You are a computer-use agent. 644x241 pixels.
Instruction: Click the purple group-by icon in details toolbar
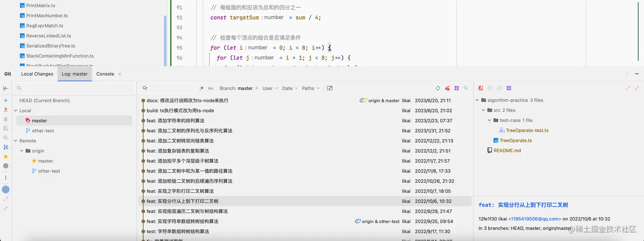coord(509,88)
